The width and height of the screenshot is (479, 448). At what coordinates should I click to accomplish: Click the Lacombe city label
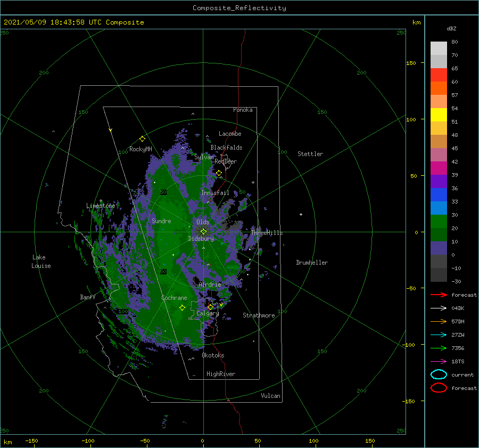[x=230, y=134]
